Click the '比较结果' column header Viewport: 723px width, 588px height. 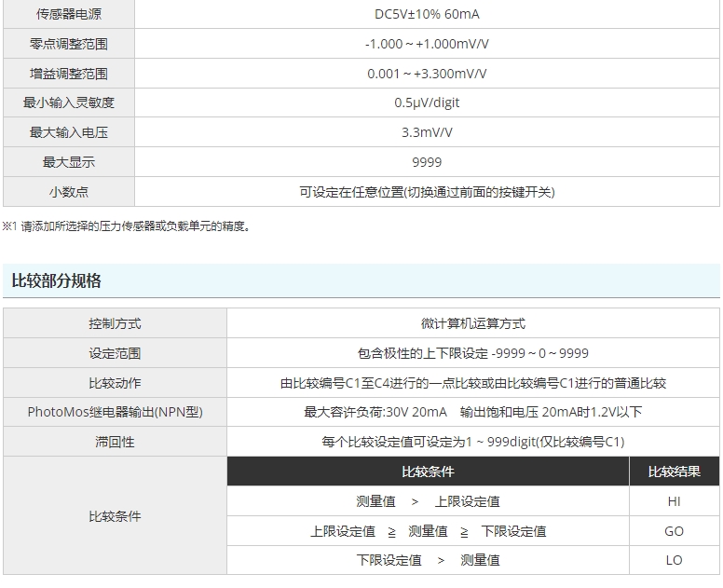tap(675, 472)
